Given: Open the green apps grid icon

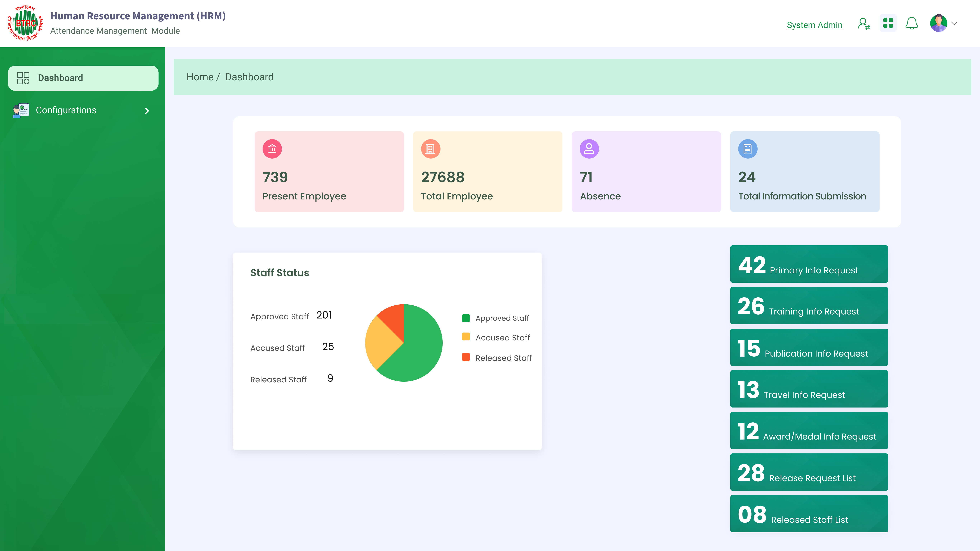Looking at the screenshot, I should click(x=888, y=23).
